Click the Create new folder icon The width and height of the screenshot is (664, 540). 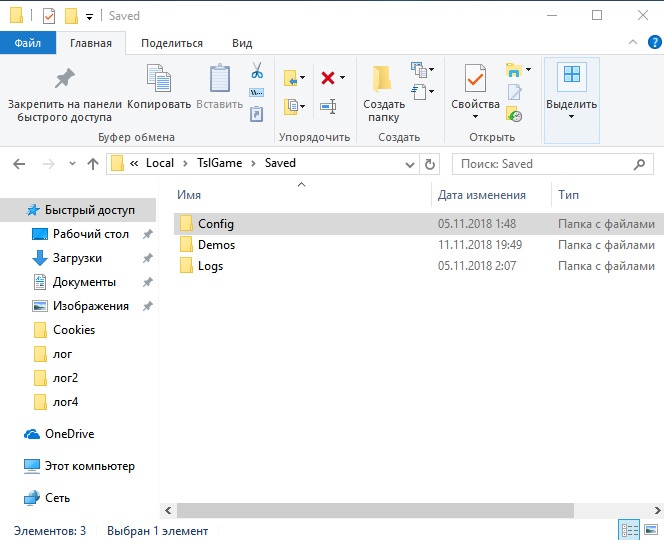coord(382,79)
